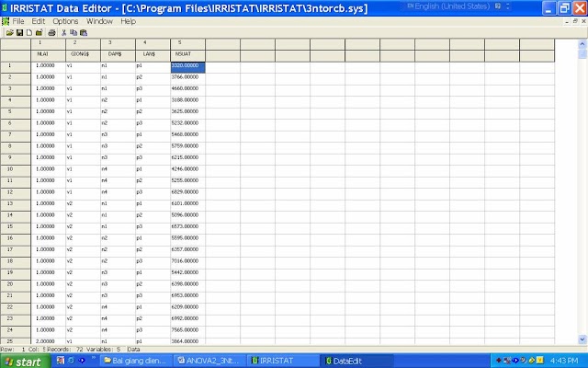Select the DAM$ variable column header
Screen dimensions: 588x368
[118, 55]
